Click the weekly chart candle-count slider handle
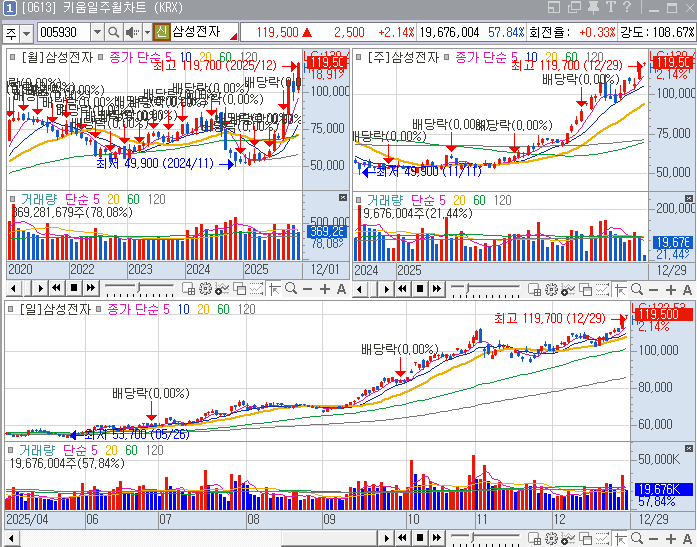 (467, 288)
